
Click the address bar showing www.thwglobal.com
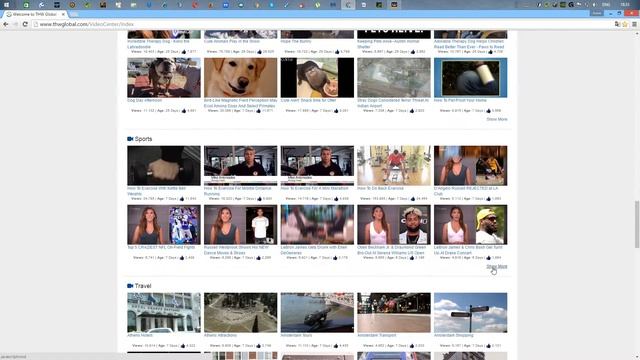pyautogui.click(x=322, y=24)
